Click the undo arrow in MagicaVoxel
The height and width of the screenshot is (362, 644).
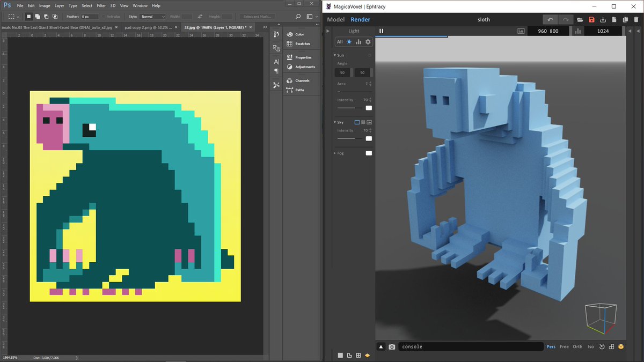point(550,20)
